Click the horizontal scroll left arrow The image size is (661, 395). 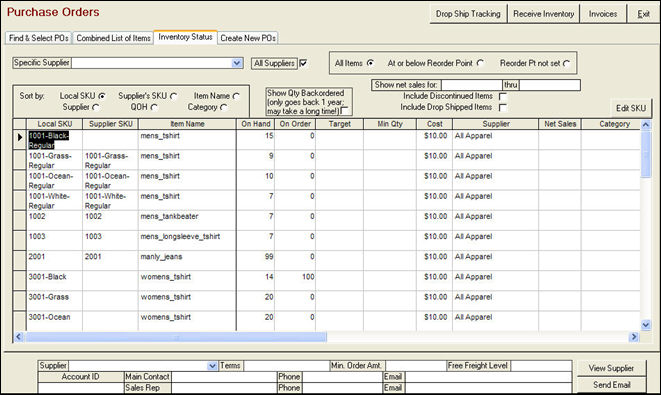coord(19,336)
